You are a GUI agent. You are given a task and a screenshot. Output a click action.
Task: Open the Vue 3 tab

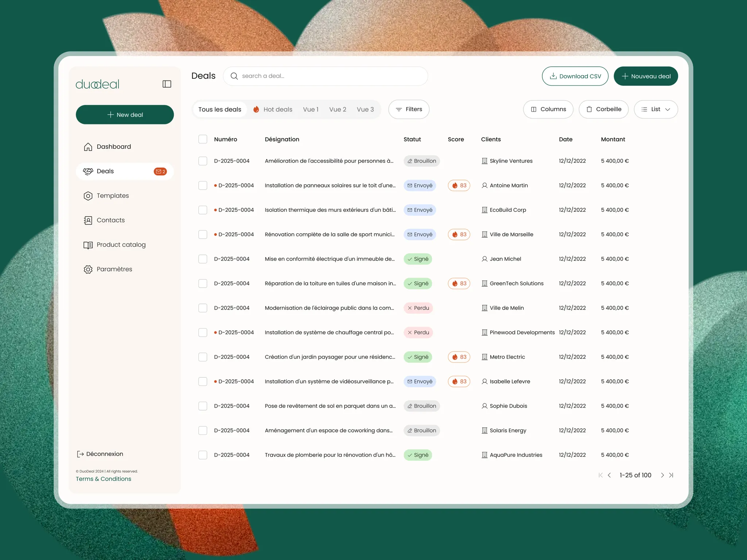coord(365,109)
